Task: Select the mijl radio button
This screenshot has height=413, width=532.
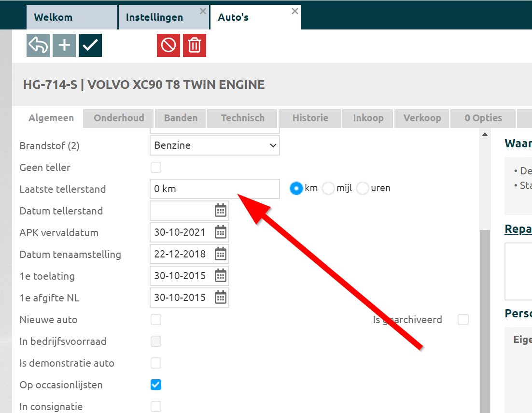Action: coord(328,188)
